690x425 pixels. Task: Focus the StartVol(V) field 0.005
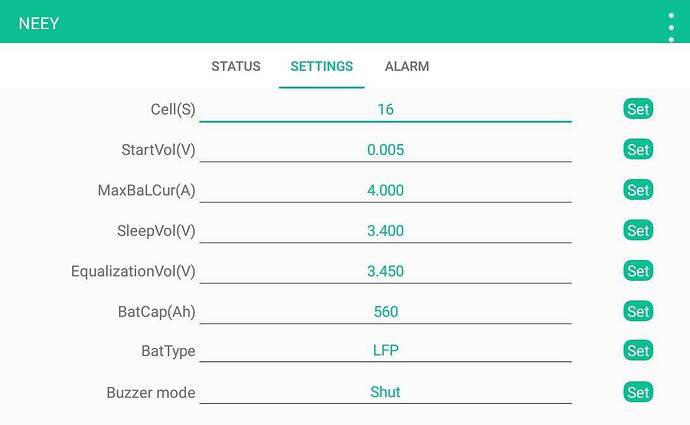pyautogui.click(x=385, y=150)
